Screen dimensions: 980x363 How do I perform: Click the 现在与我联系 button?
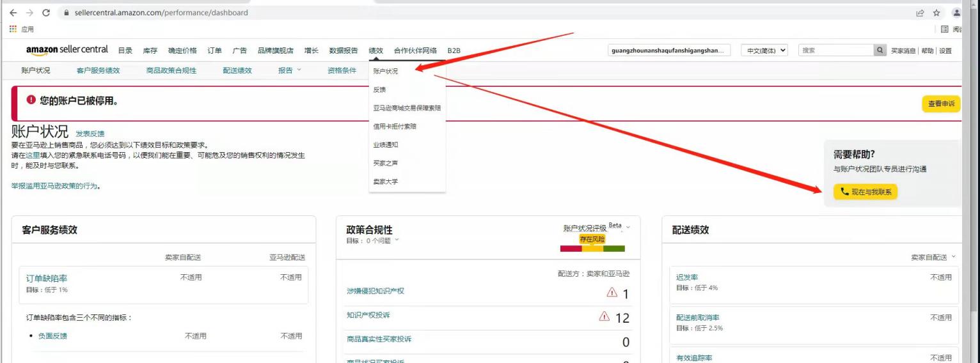click(x=865, y=192)
